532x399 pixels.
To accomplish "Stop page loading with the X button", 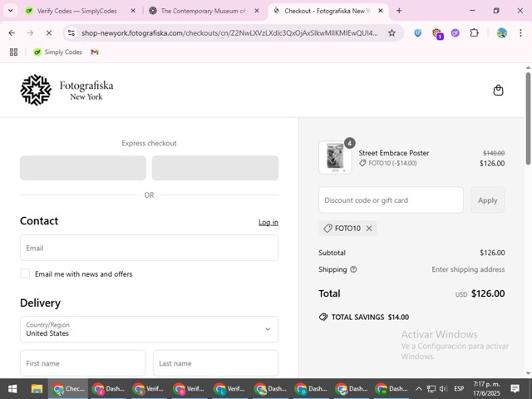I will click(49, 33).
